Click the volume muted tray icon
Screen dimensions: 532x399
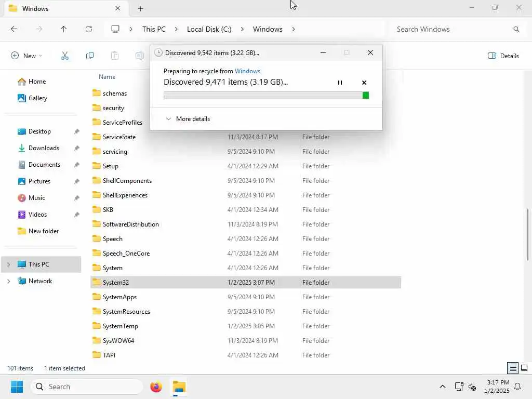[472, 387]
